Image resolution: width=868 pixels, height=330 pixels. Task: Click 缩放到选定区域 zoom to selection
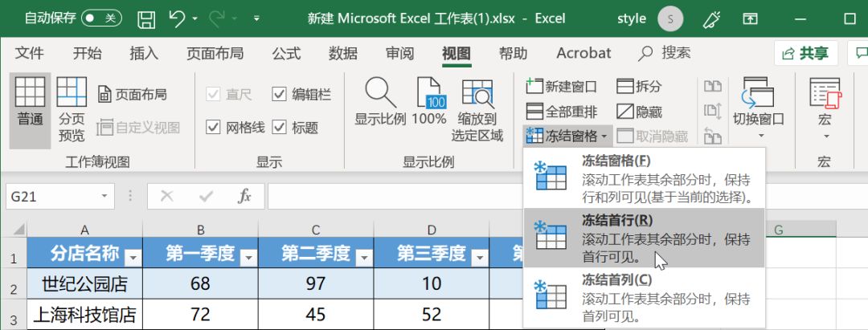[477, 111]
